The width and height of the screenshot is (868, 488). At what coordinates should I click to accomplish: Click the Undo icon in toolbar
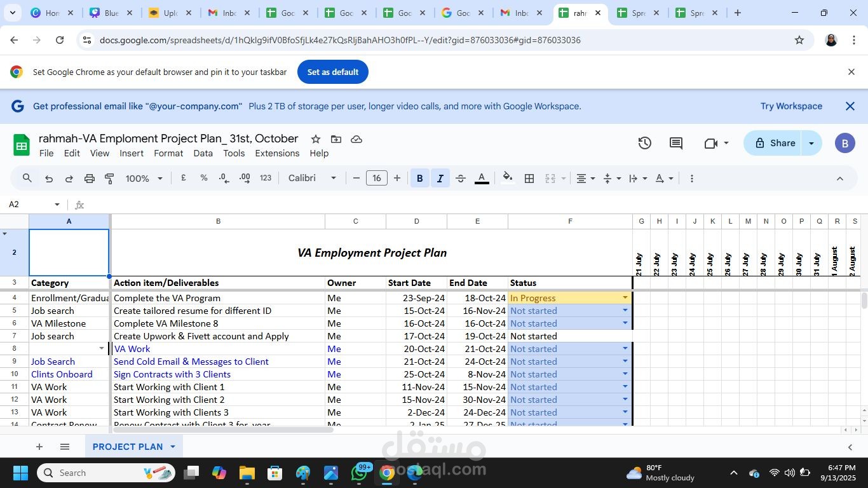point(49,179)
